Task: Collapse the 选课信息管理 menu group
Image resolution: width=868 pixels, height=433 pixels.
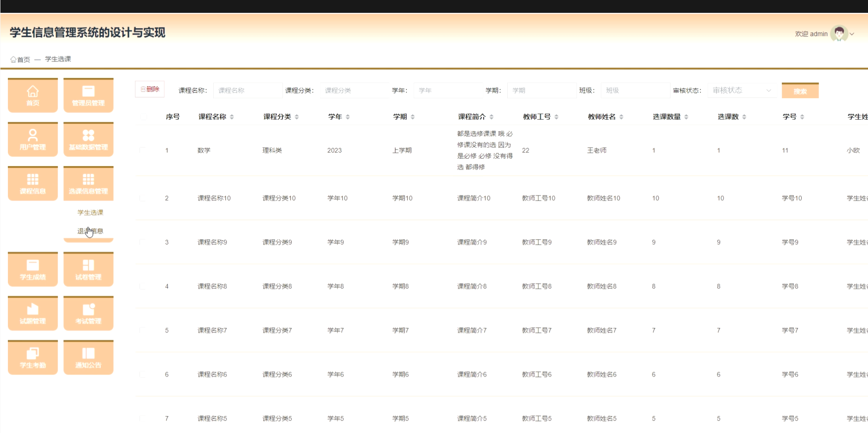Action: coord(88,184)
